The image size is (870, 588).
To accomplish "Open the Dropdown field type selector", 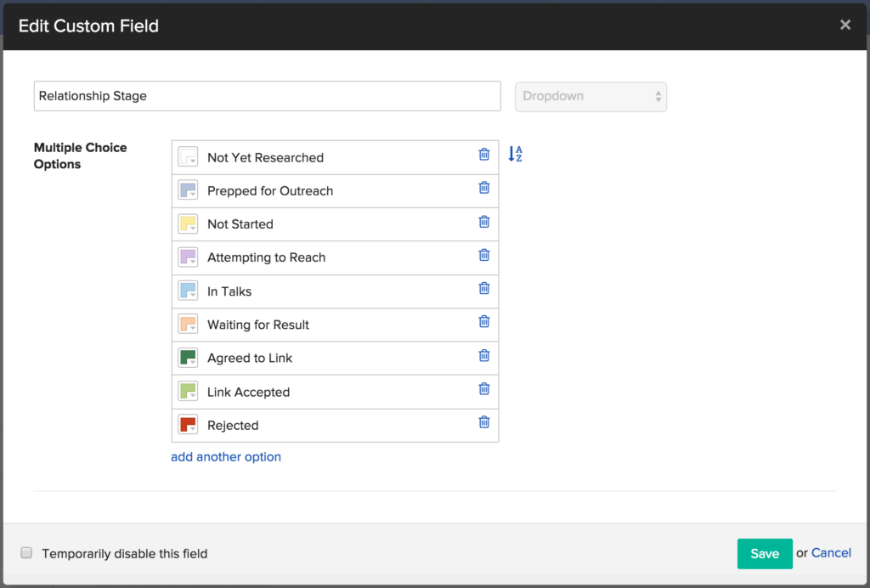I will point(590,96).
